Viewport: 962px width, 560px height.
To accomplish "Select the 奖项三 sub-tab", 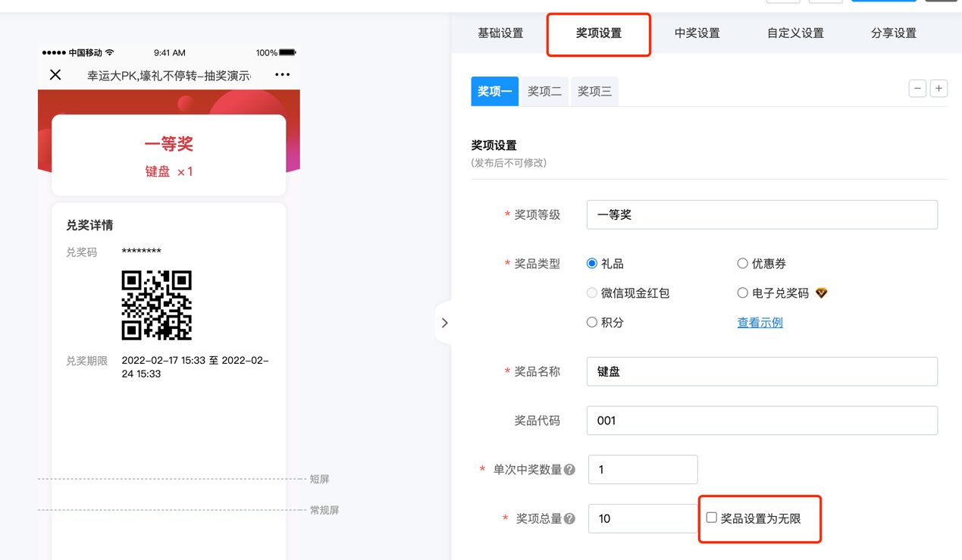I will (x=595, y=91).
